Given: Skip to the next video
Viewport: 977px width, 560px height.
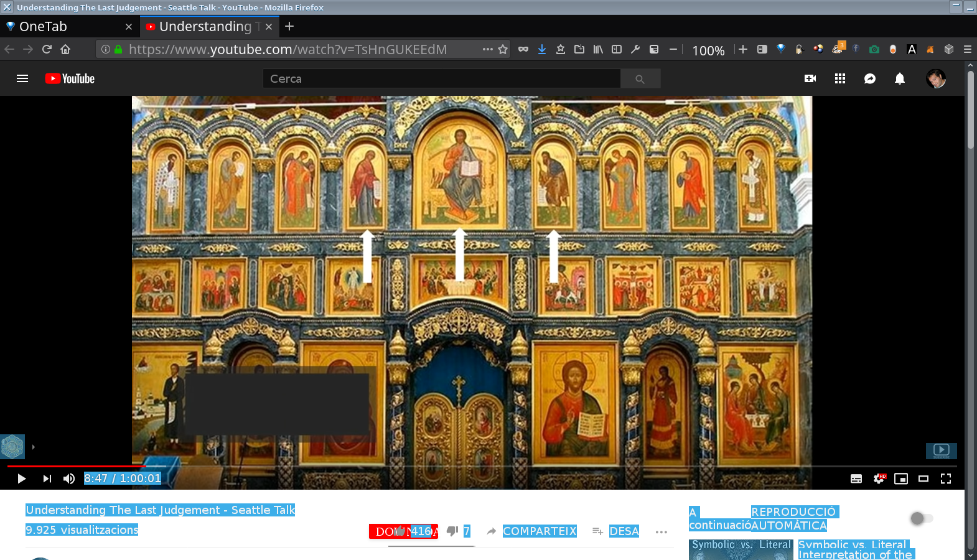Looking at the screenshot, I should click(47, 478).
